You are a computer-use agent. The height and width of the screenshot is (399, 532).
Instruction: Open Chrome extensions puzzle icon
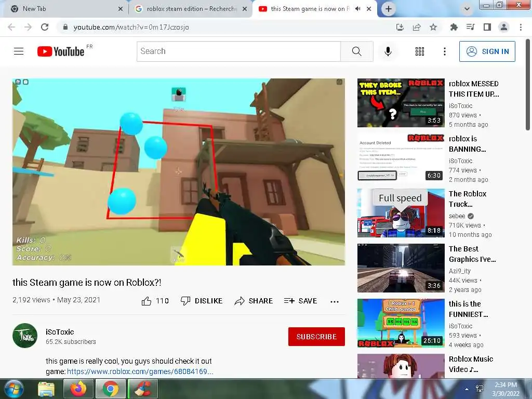pyautogui.click(x=454, y=27)
